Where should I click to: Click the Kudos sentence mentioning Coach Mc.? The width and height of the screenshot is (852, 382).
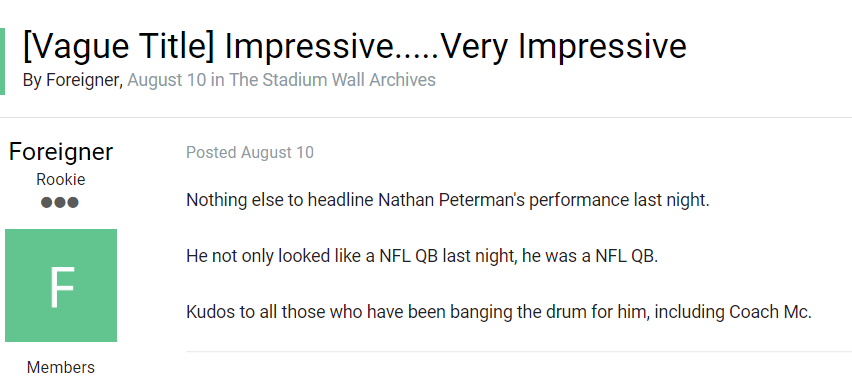(499, 312)
